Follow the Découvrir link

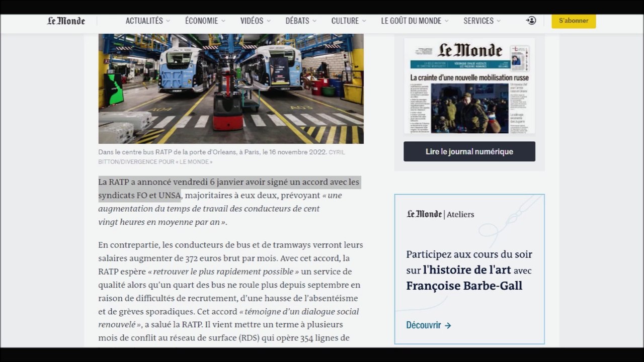[429, 325]
